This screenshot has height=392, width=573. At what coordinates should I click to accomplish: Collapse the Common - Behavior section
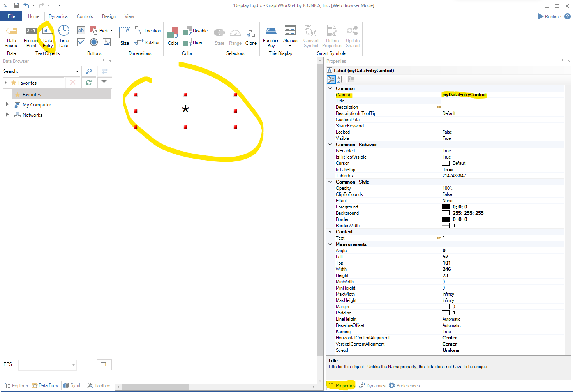(x=330, y=145)
